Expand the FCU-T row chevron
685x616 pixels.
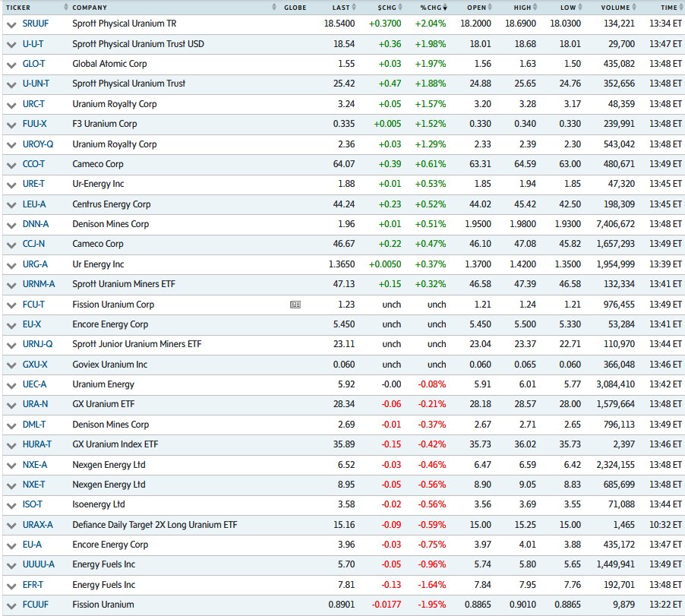click(11, 306)
